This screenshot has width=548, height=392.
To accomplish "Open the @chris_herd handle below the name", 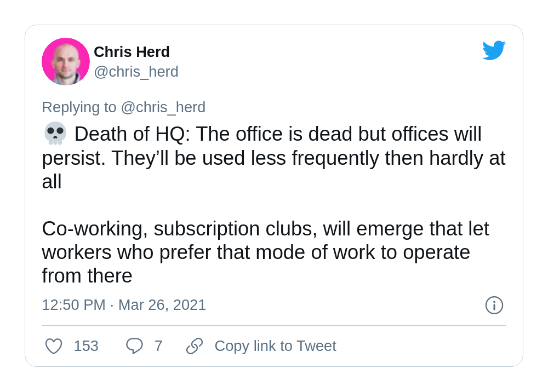I will pos(136,72).
